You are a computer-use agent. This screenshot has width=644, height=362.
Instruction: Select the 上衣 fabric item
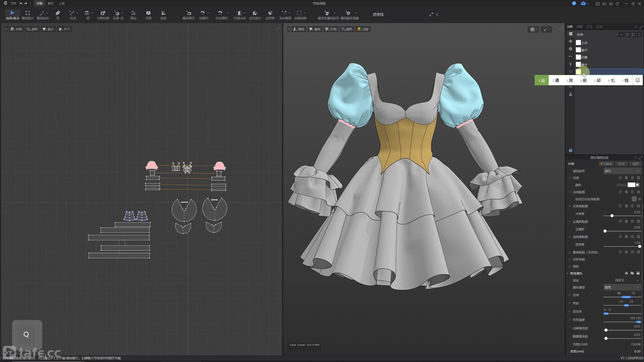tap(609, 42)
